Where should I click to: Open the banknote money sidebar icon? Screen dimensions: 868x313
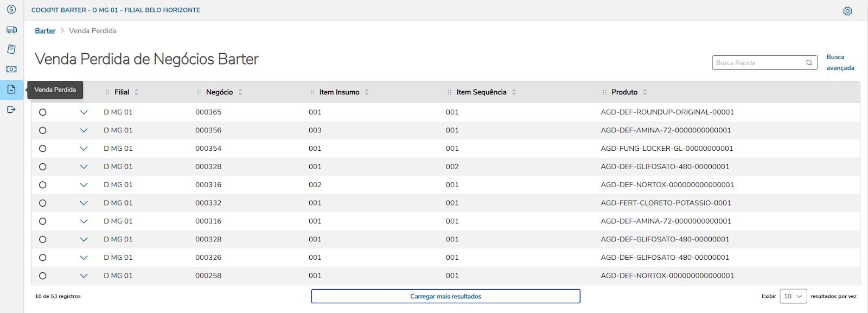11,69
